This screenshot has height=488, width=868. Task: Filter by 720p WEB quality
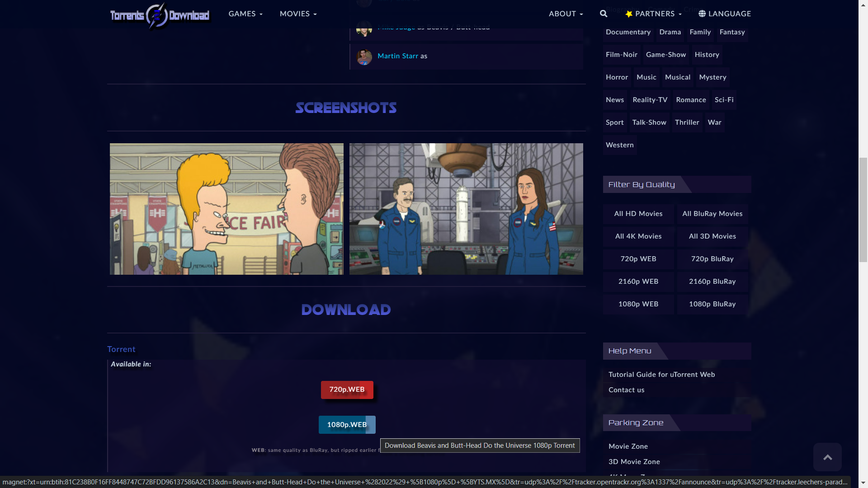(638, 259)
